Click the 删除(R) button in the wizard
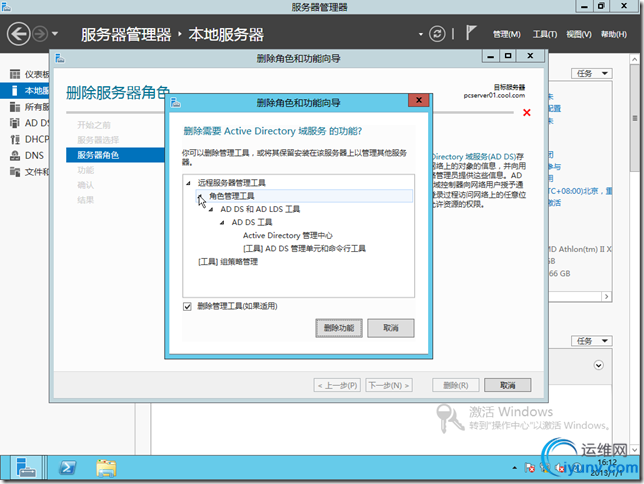The height and width of the screenshot is (484, 644). pos(455,385)
